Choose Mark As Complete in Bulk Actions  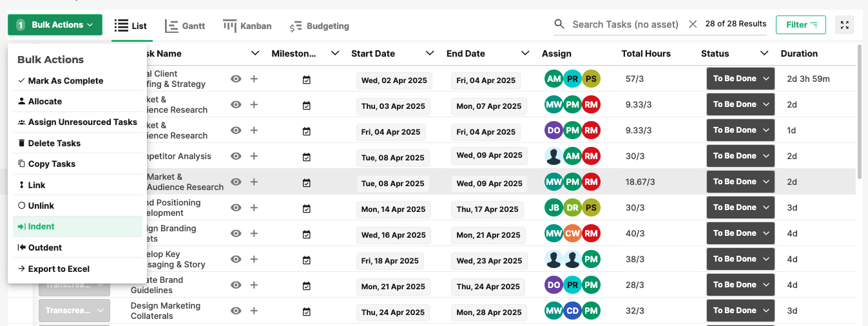click(77, 81)
